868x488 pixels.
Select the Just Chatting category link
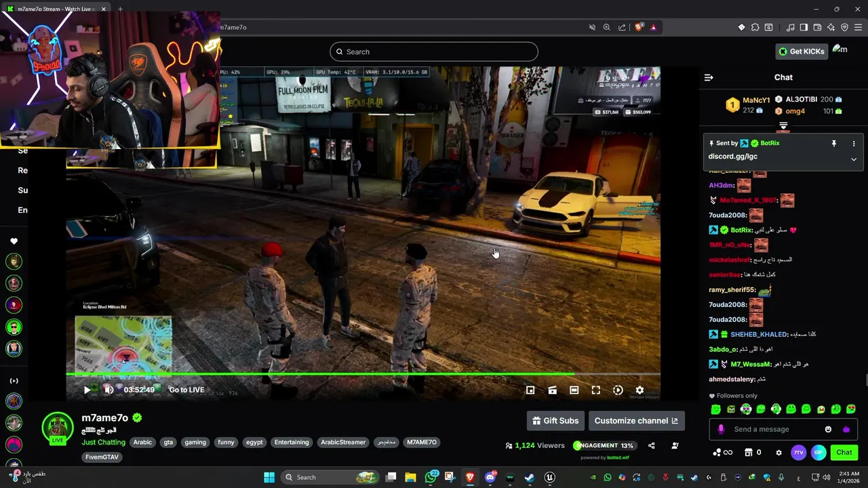tap(104, 443)
